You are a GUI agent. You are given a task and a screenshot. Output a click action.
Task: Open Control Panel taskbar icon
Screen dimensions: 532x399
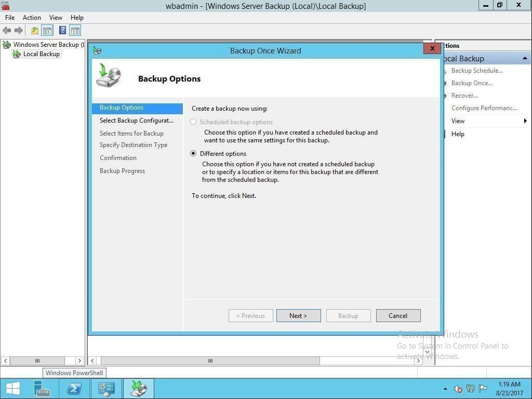[106, 389]
